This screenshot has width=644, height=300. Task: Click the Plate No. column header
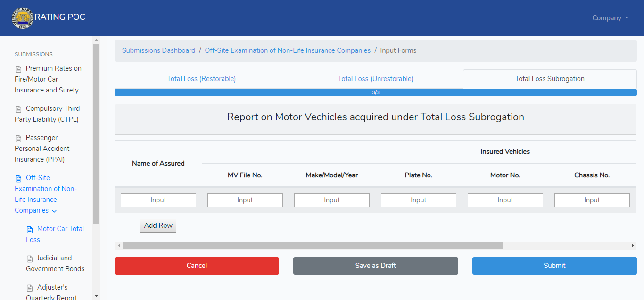pos(419,175)
